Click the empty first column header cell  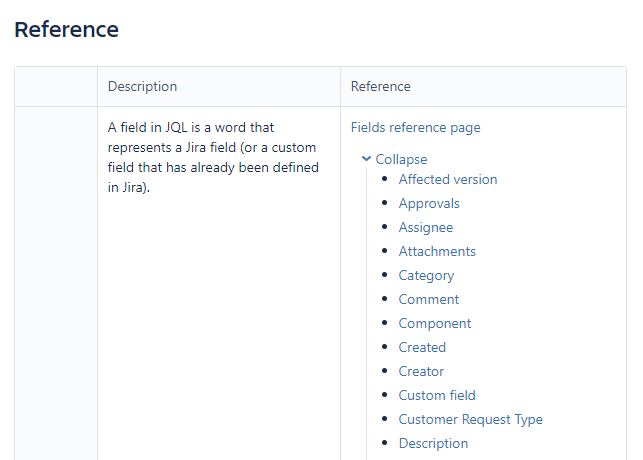[x=56, y=87]
